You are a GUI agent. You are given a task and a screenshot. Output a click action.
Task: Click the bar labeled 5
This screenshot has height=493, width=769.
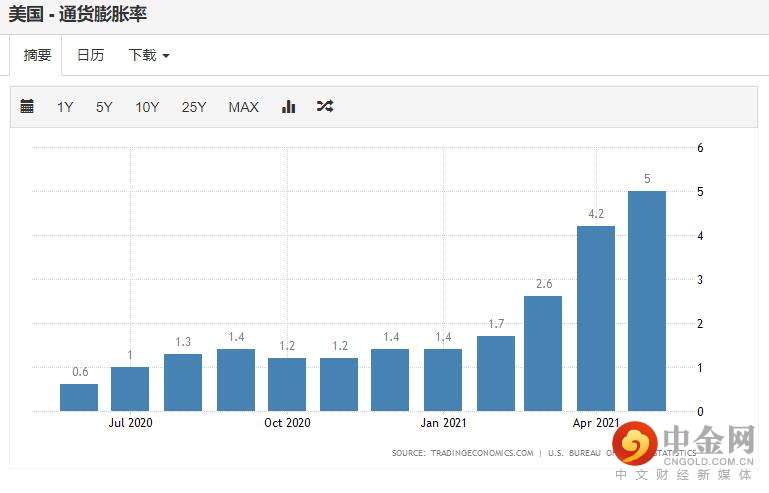click(647, 300)
